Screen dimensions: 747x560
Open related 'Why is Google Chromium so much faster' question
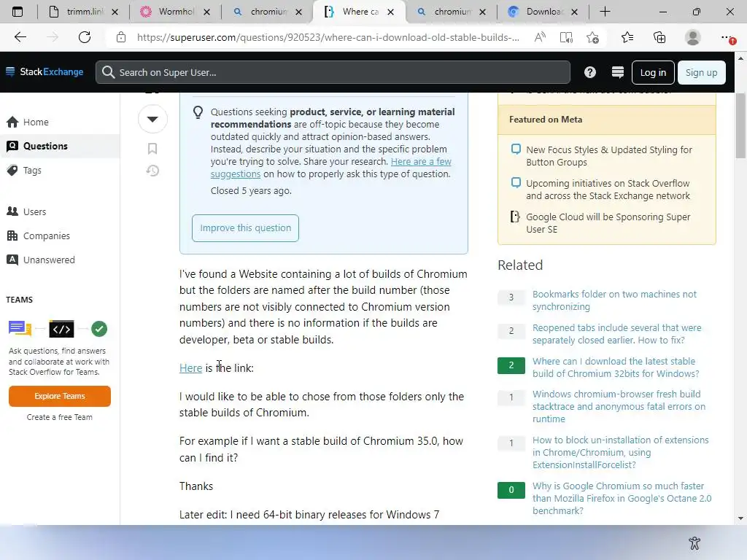(622, 498)
